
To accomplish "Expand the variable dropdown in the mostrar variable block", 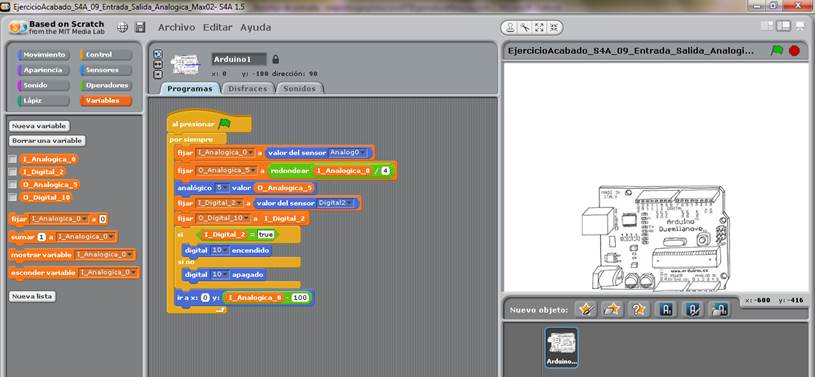I will tap(105, 255).
